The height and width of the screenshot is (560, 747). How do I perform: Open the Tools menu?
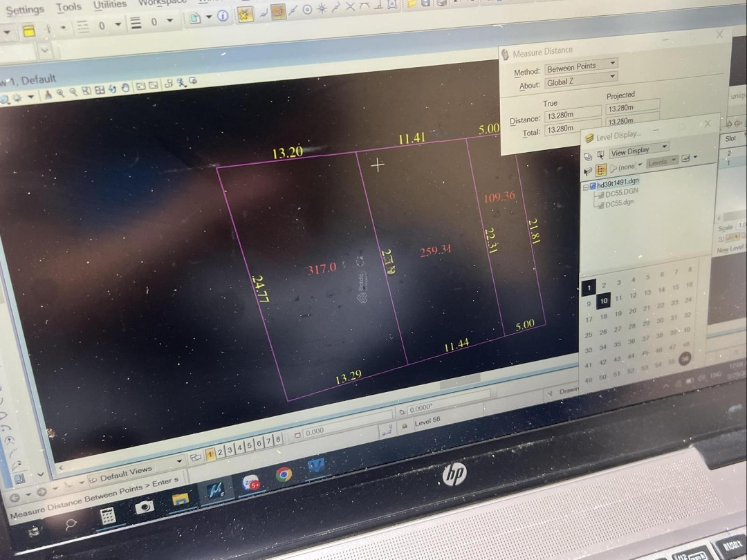[x=68, y=8]
